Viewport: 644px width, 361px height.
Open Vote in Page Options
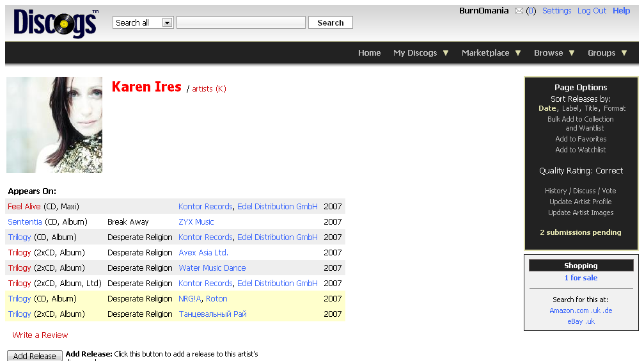pos(609,191)
